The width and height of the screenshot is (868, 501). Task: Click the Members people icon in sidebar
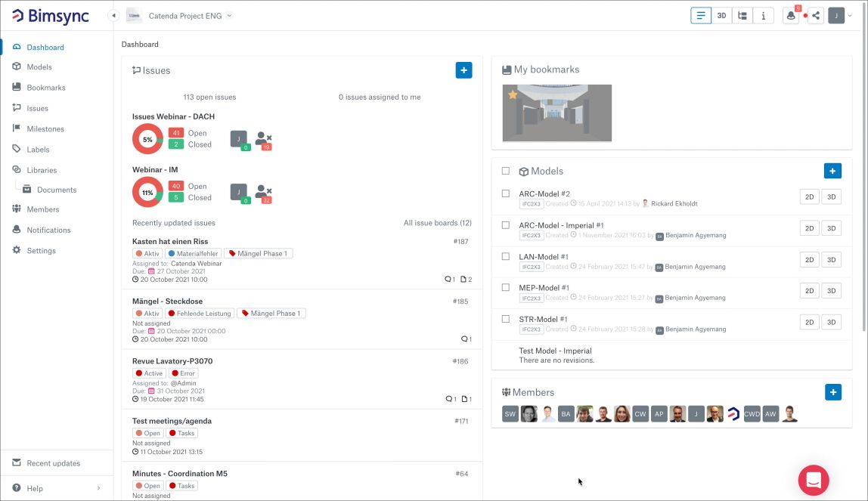[17, 209]
